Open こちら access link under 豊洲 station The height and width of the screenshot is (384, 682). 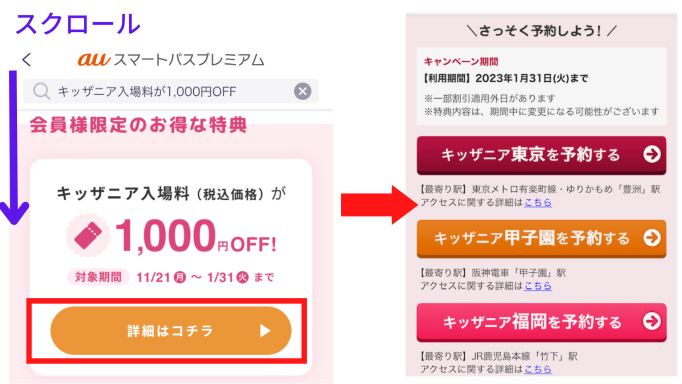point(538,202)
